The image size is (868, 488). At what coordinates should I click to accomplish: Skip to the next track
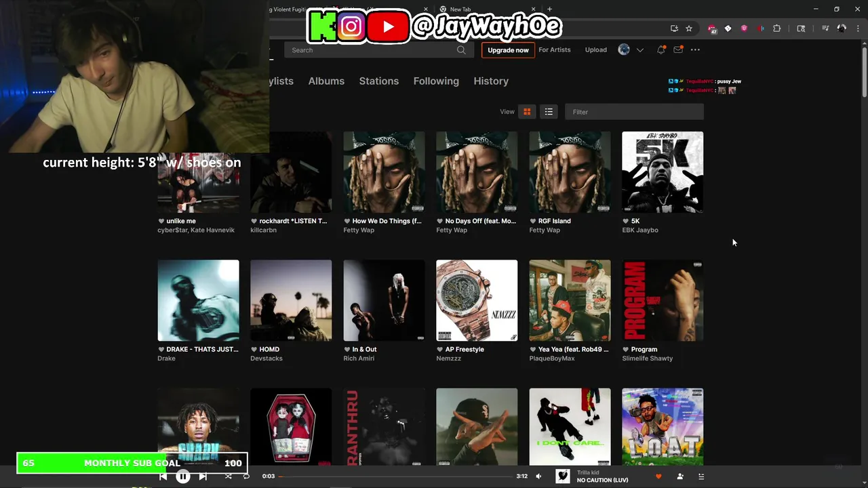point(203,476)
